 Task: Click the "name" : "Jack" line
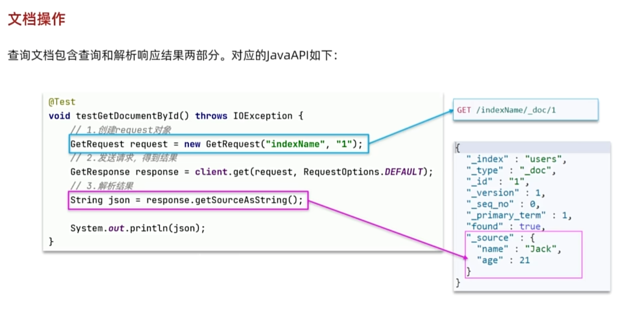point(519,249)
